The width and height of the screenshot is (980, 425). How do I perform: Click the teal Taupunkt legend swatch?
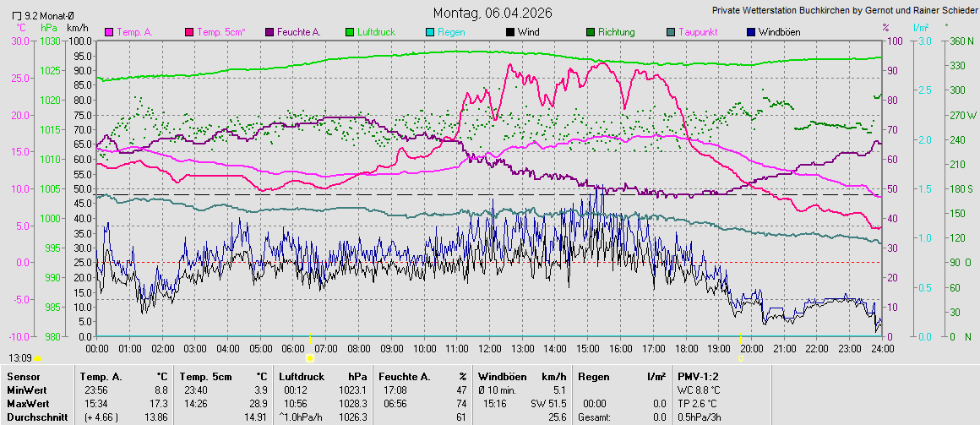pos(671,32)
